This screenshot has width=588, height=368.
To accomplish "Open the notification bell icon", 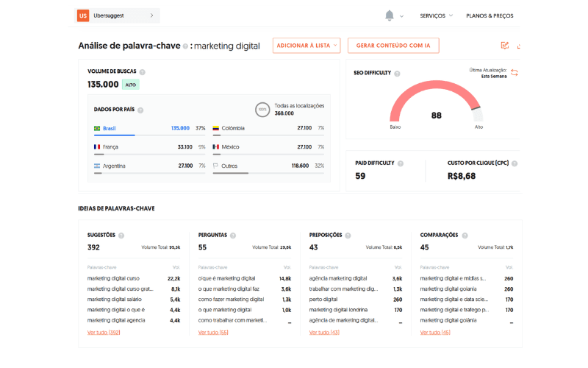I will [390, 15].
